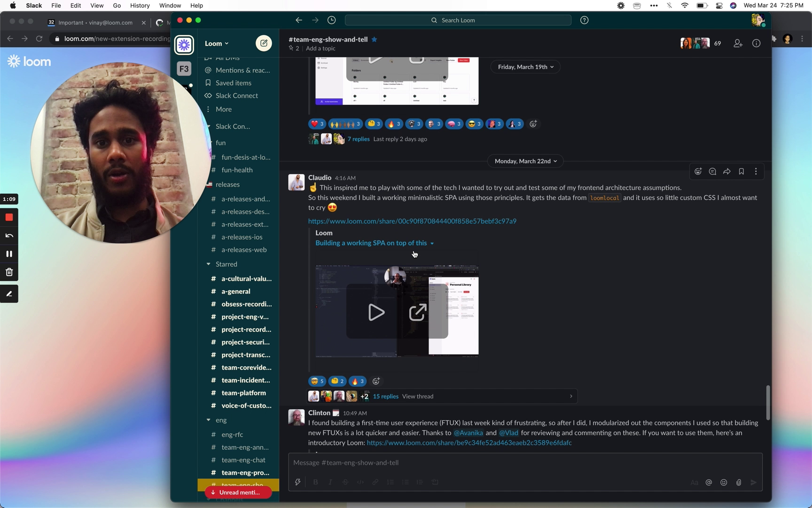Toggle the thinking face reaction with count 2
The width and height of the screenshot is (812, 508).
pyautogui.click(x=337, y=381)
